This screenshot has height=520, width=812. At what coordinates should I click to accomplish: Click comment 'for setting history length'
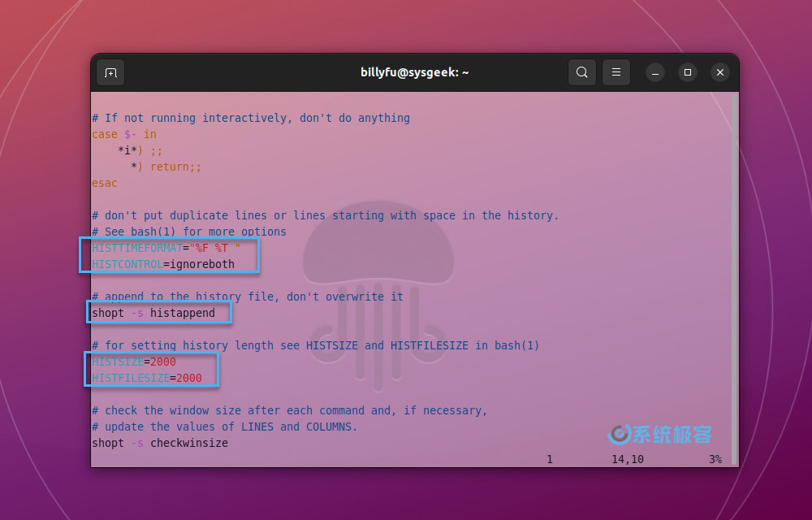point(315,345)
